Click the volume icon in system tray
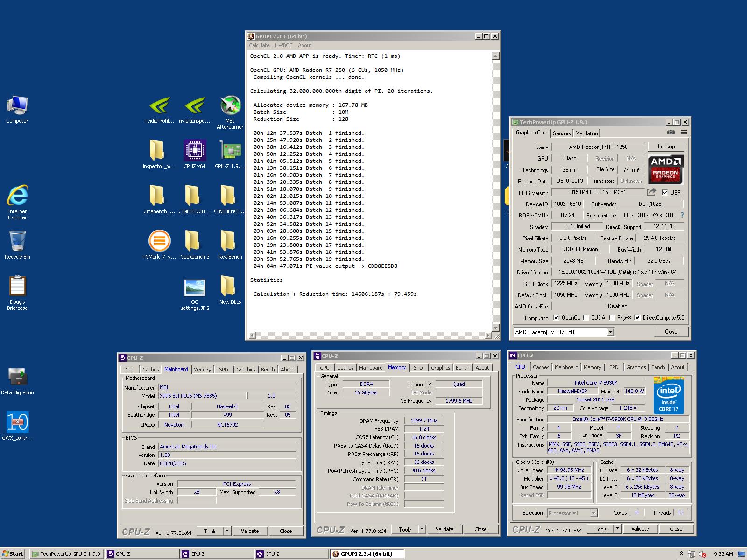This screenshot has width=747, height=560. 702,554
